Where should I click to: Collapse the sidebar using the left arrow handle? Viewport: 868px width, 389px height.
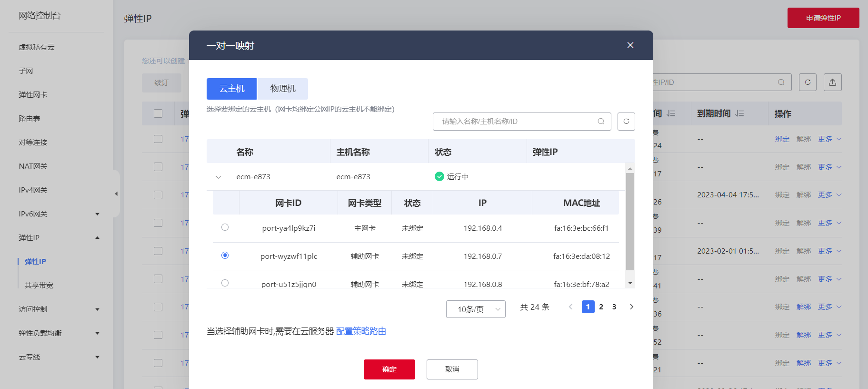116,194
